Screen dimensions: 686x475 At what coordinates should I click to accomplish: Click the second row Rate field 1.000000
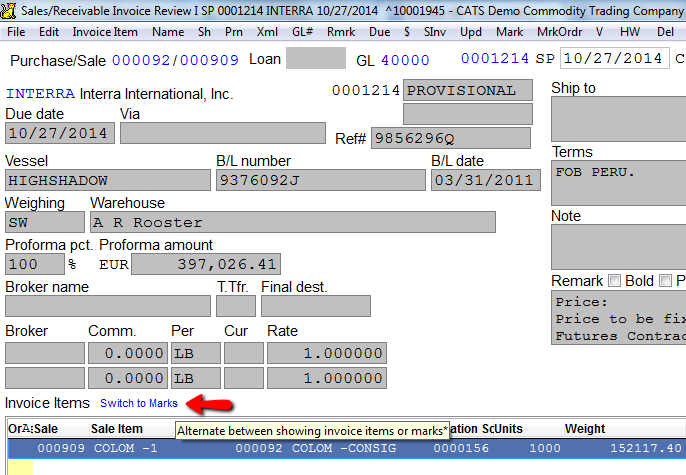[327, 378]
